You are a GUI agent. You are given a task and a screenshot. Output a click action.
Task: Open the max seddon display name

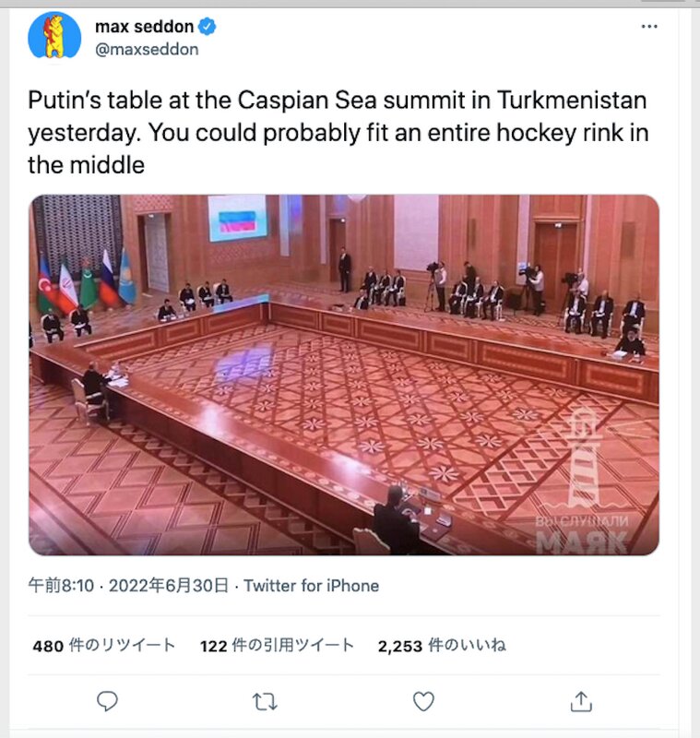145,27
